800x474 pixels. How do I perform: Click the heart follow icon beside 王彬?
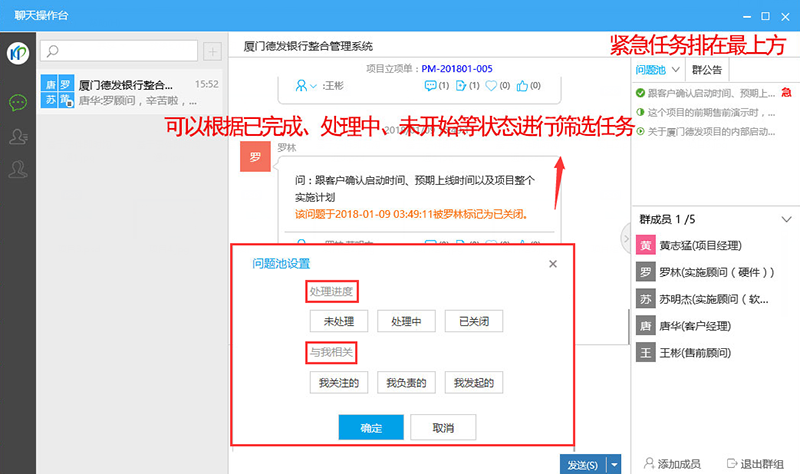click(491, 86)
